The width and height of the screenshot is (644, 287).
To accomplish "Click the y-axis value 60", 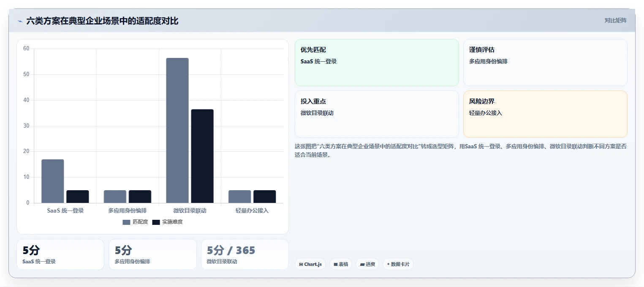I will pos(26,49).
